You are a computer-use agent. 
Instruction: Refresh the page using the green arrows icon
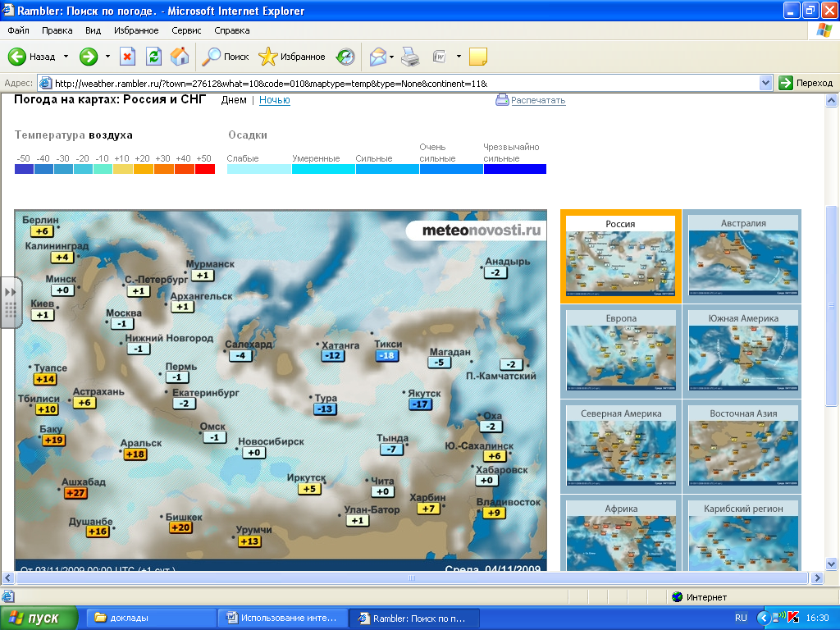(x=153, y=57)
